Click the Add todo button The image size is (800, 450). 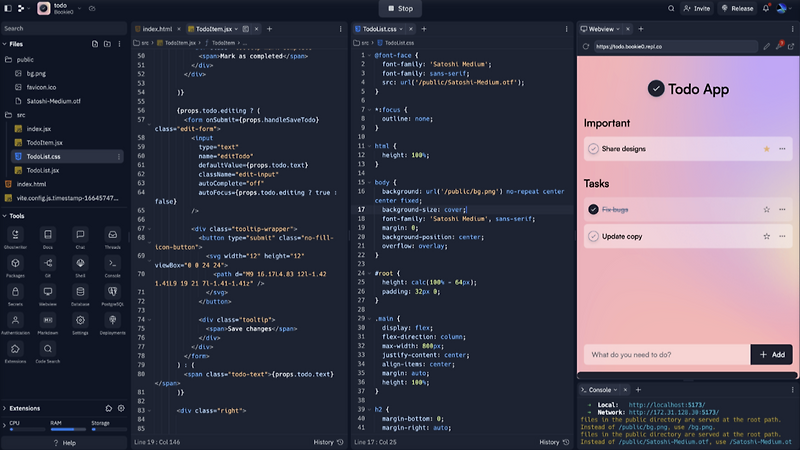coord(772,355)
